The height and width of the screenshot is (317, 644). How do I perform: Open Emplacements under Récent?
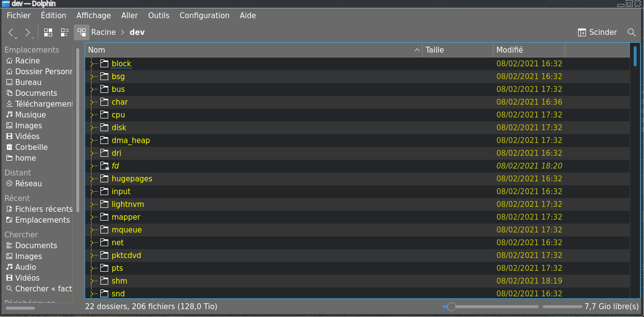tap(39, 220)
